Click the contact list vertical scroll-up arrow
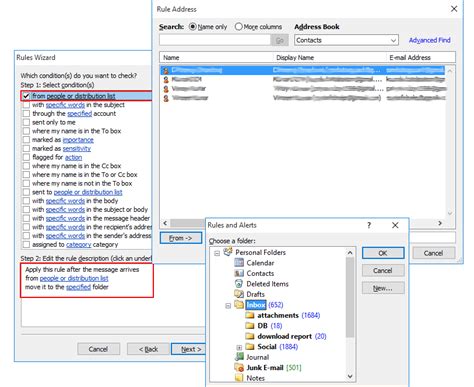474x387 pixels. tap(450, 71)
